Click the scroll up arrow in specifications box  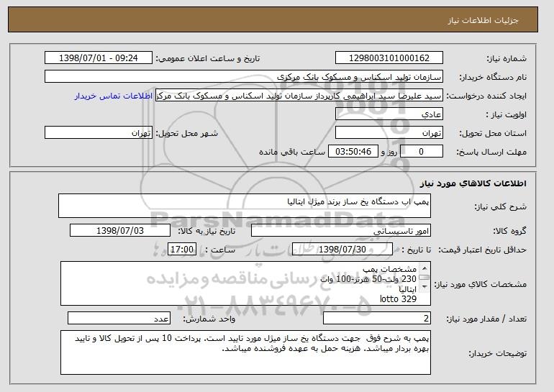pyautogui.click(x=424, y=268)
